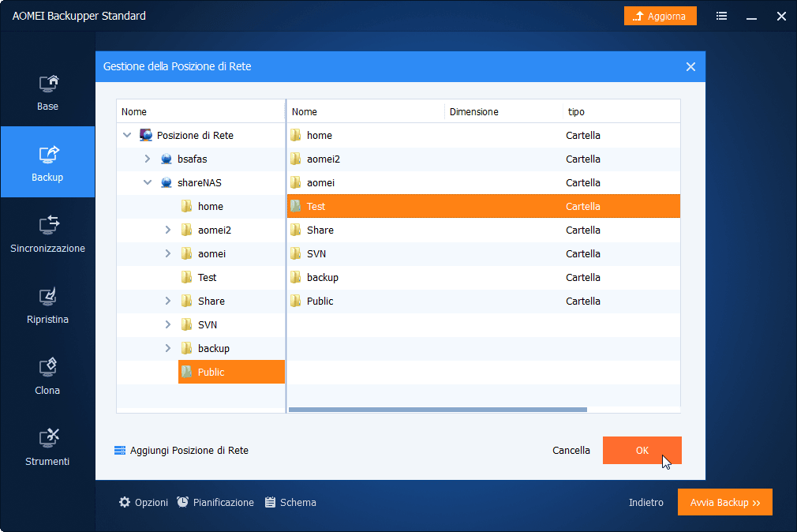Click the horizontal scrollbar in file list

(438, 410)
